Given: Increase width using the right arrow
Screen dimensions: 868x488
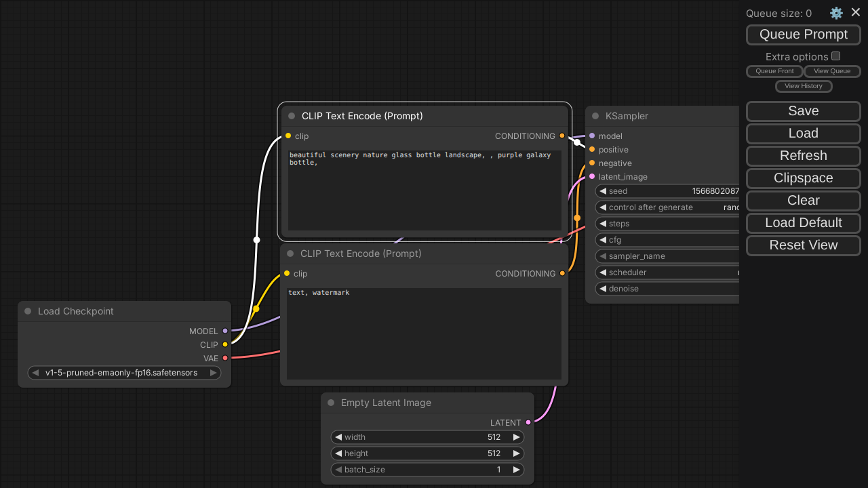Looking at the screenshot, I should (x=516, y=437).
